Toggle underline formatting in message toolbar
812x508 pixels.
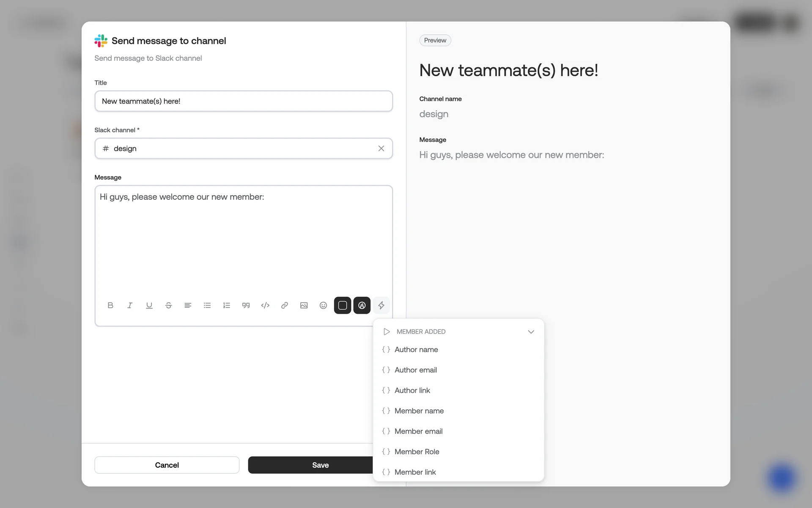149,305
